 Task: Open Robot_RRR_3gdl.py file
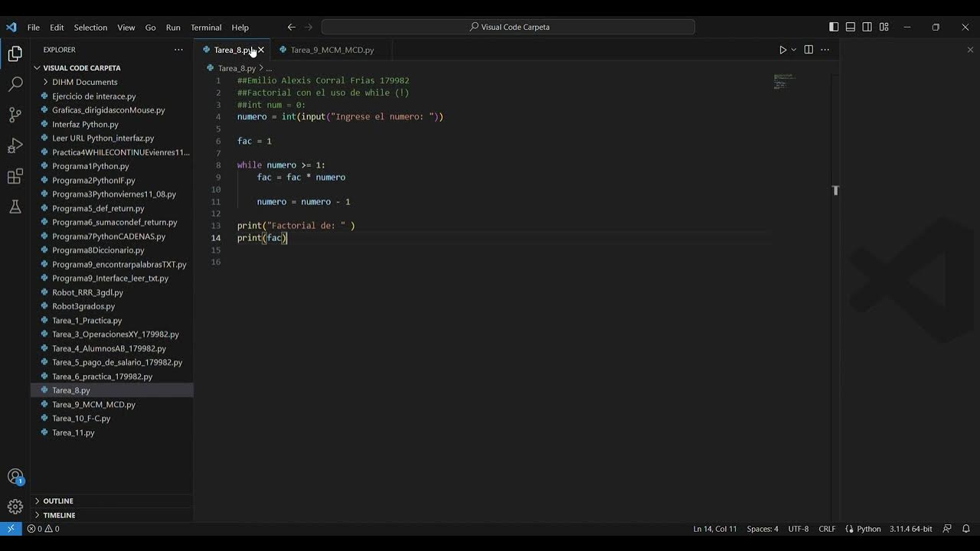click(87, 292)
